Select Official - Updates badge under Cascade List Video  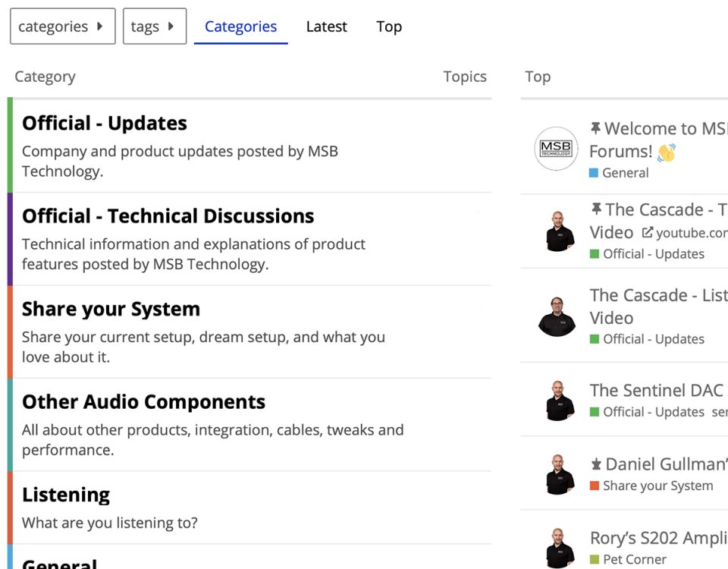(x=647, y=339)
